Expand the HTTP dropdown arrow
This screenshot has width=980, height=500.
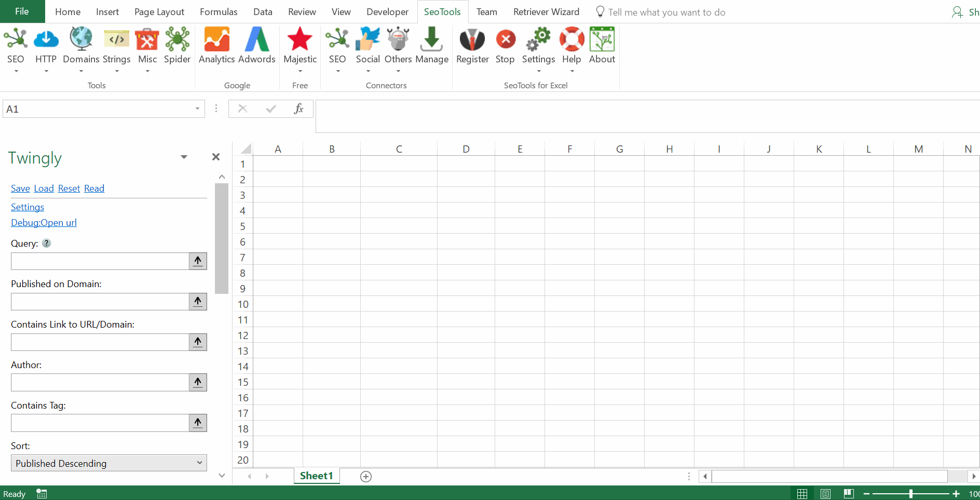tap(46, 71)
